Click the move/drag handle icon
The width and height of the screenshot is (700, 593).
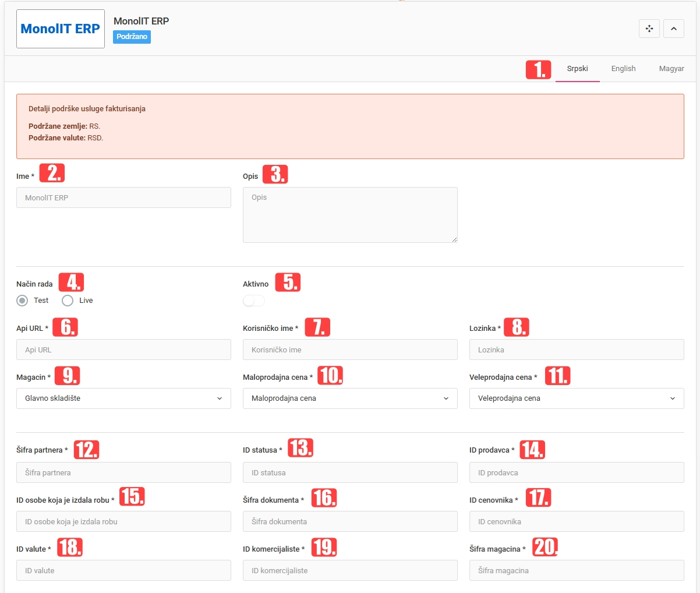(649, 29)
